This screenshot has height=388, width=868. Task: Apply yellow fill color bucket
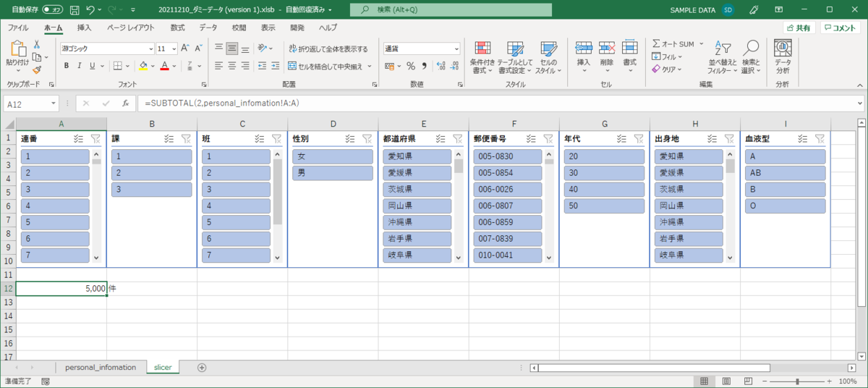pyautogui.click(x=142, y=66)
